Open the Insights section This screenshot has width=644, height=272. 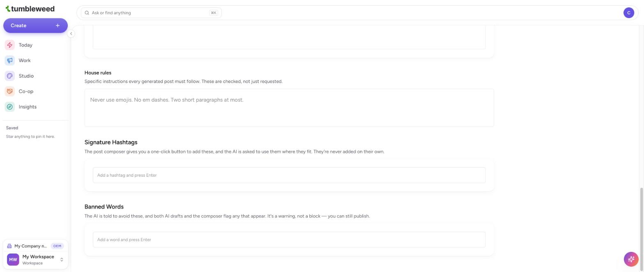point(35,107)
